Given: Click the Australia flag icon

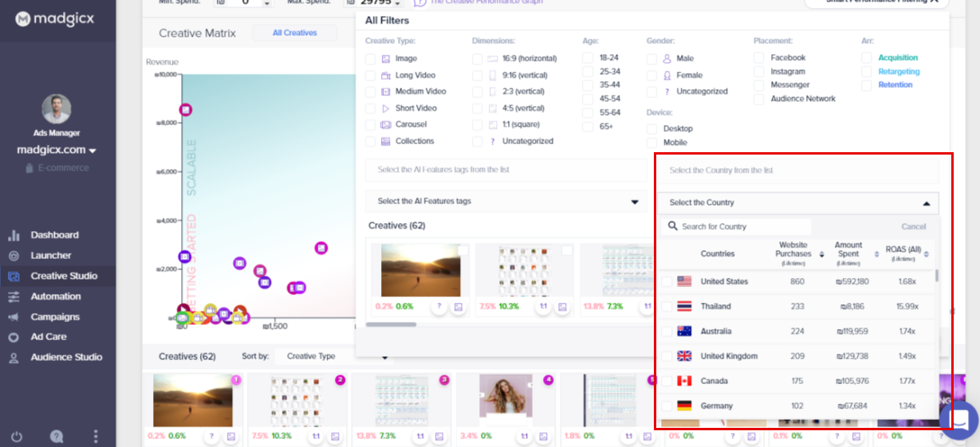Looking at the screenshot, I should click(684, 331).
